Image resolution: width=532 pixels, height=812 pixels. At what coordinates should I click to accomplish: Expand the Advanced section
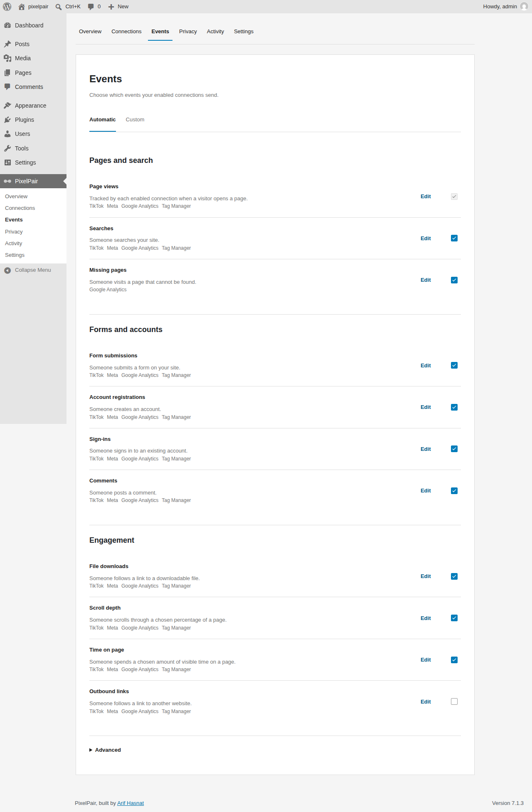105,750
